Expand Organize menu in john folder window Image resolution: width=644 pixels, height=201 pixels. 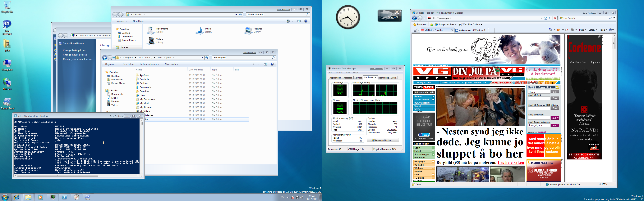pyautogui.click(x=111, y=64)
